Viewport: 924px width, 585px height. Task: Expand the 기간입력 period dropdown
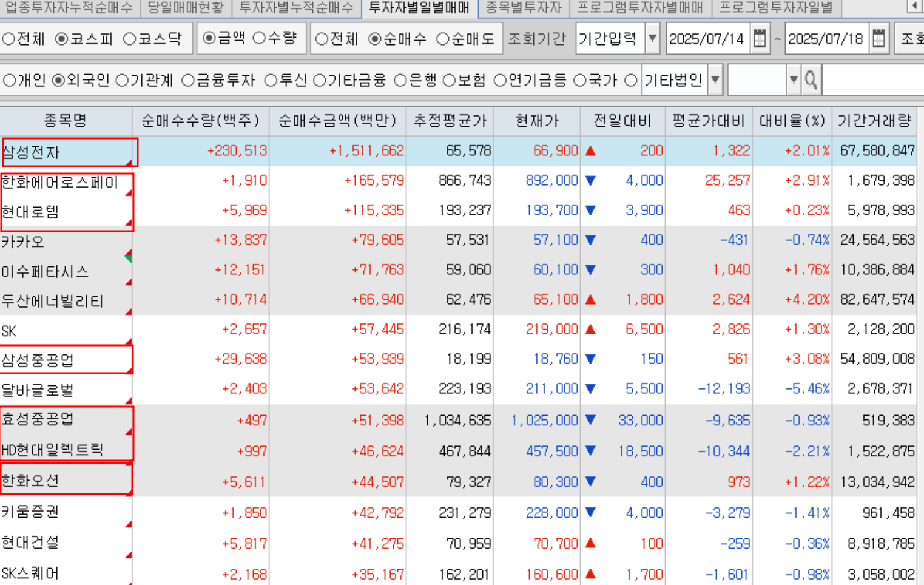[652, 39]
